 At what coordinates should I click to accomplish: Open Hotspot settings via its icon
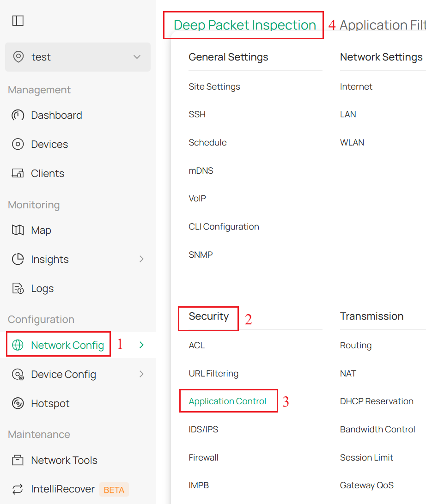pos(17,403)
